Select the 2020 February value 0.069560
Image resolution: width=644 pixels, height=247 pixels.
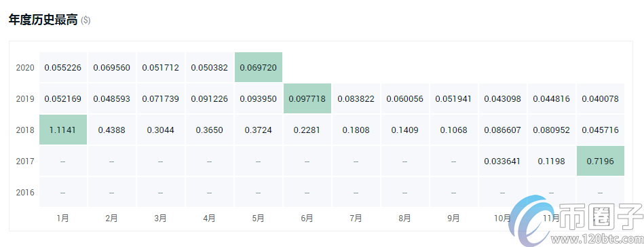(112, 67)
